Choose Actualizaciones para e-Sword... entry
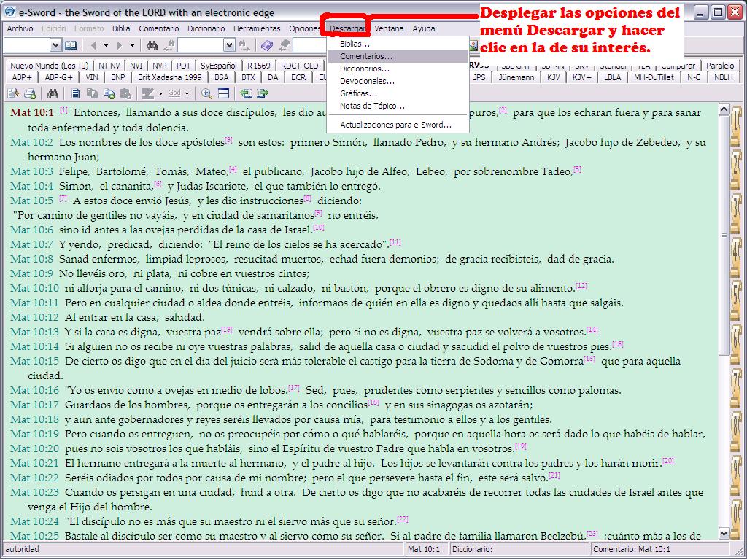747x560 pixels. point(398,125)
